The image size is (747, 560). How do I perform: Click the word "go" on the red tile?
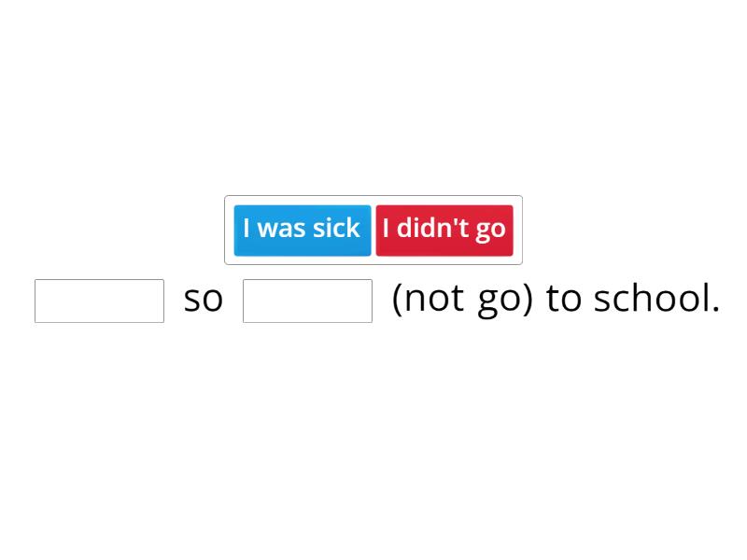(x=490, y=231)
